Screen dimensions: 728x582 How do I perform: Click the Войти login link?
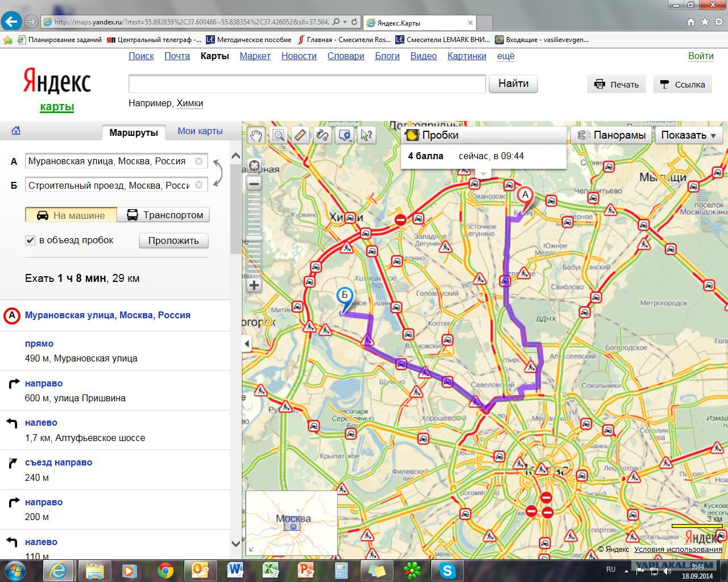701,56
